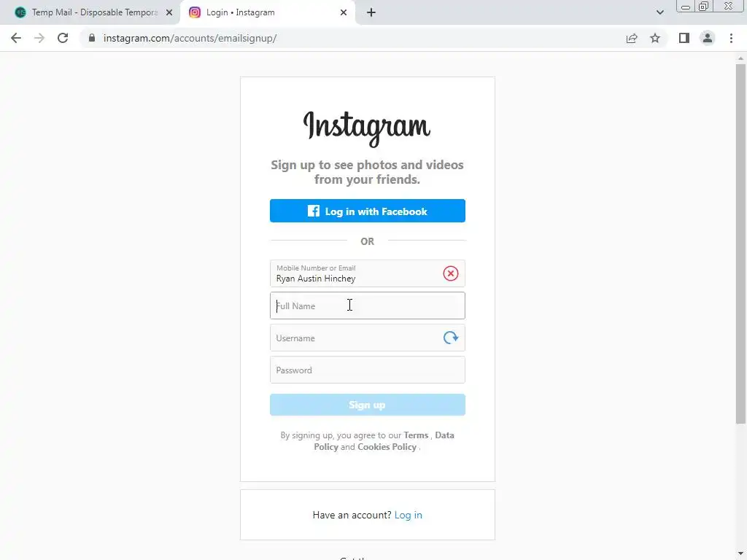
Task: Click Log in with Facebook button
Action: point(368,211)
